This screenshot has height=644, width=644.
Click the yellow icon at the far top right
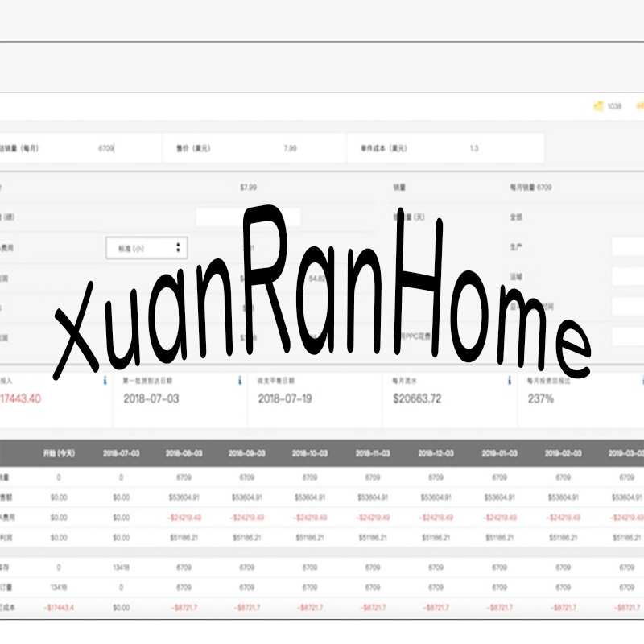640,105
